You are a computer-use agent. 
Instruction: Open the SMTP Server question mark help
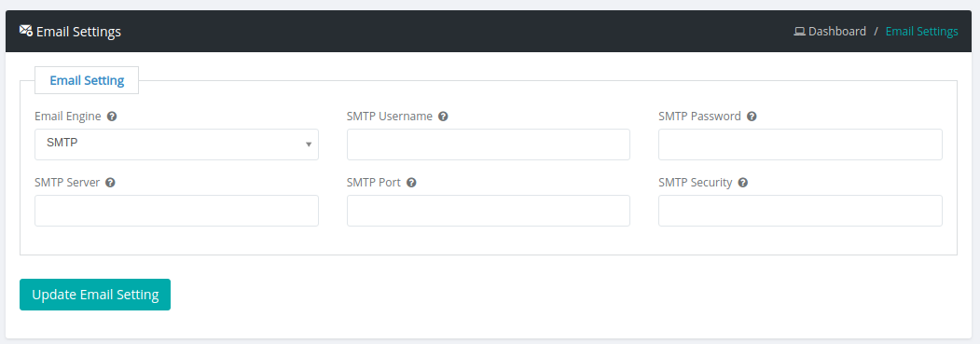point(110,183)
